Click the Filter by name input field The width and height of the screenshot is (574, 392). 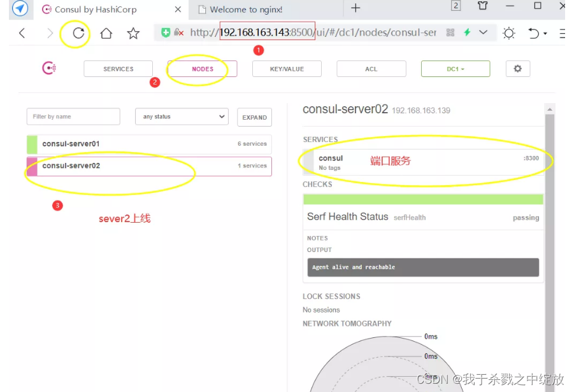click(73, 116)
